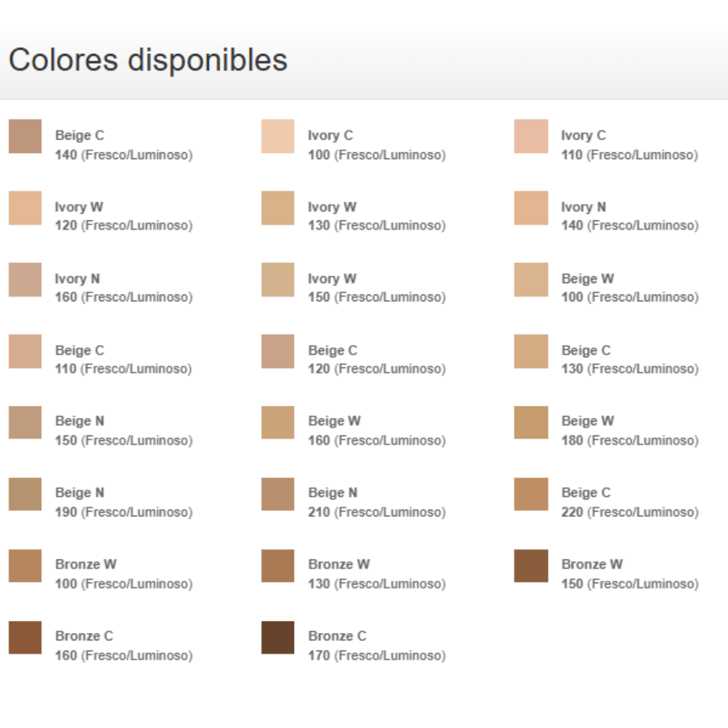
Task: Select the Beige C 220 swatch
Action: tap(530, 494)
